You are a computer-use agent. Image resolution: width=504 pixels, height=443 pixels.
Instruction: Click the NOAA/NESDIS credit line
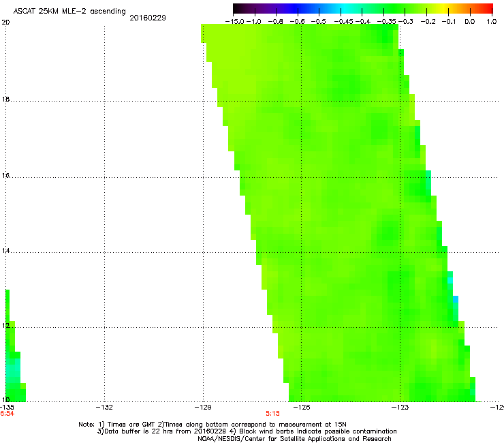(x=294, y=439)
